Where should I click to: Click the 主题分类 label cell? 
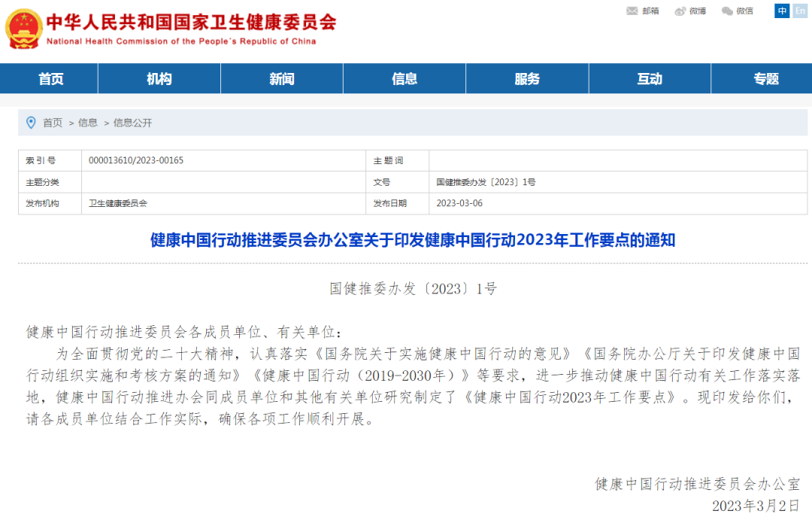pyautogui.click(x=50, y=183)
